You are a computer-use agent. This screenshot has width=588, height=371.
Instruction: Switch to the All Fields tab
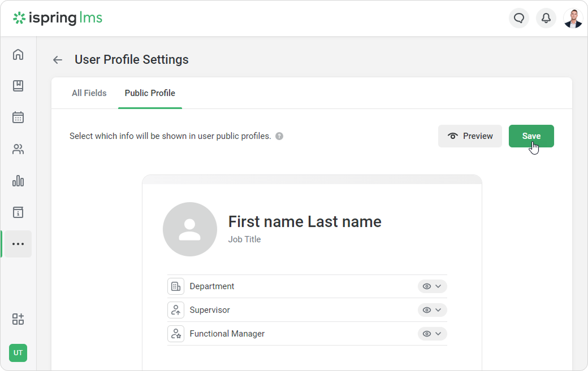point(89,93)
